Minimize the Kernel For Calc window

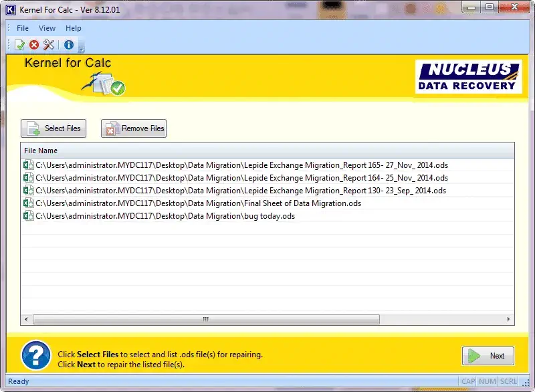click(x=471, y=7)
